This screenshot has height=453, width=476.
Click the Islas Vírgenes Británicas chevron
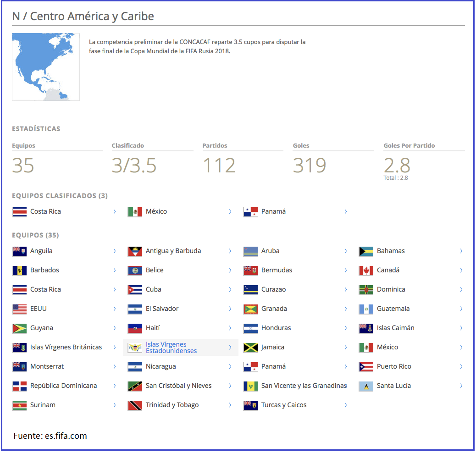(x=115, y=347)
